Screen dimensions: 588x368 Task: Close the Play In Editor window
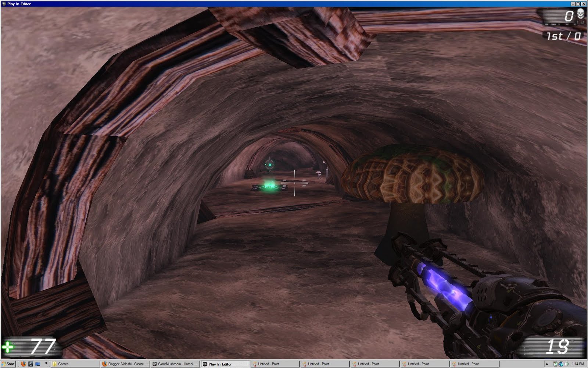(584, 4)
